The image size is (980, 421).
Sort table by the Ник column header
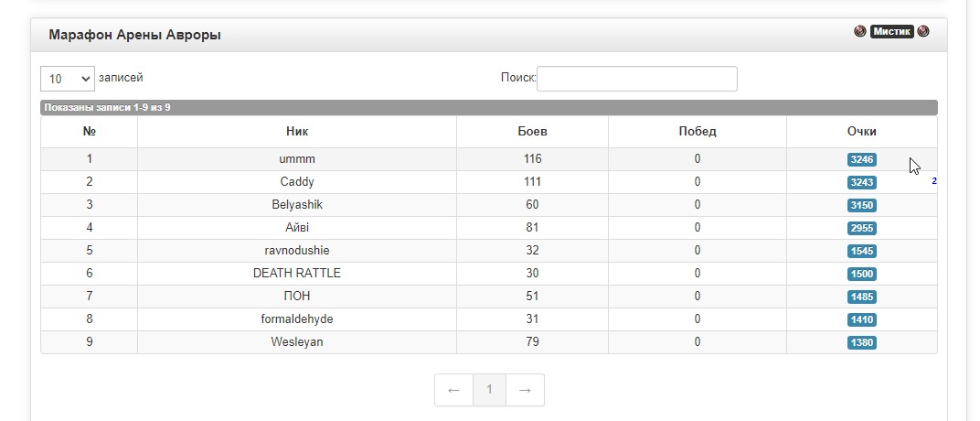(297, 132)
